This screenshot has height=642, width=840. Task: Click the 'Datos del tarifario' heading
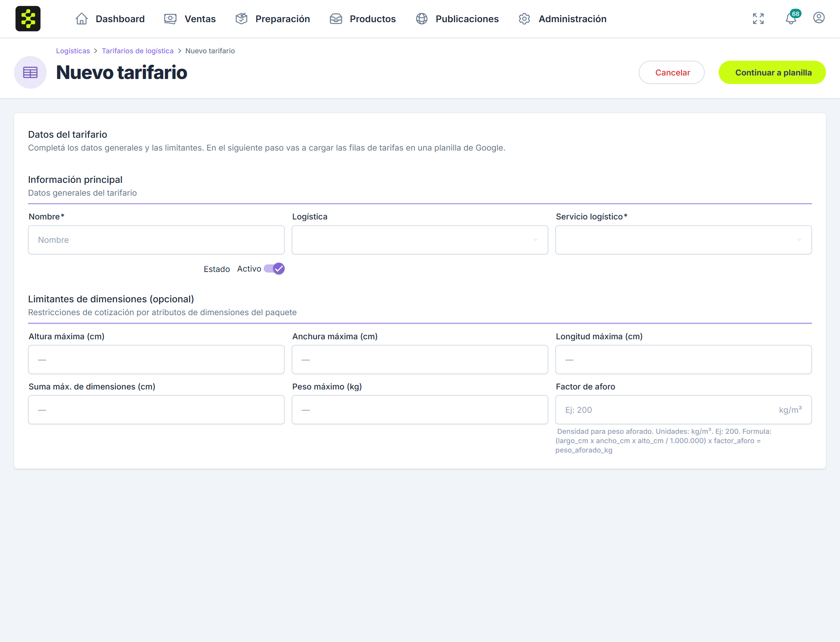pyautogui.click(x=68, y=134)
